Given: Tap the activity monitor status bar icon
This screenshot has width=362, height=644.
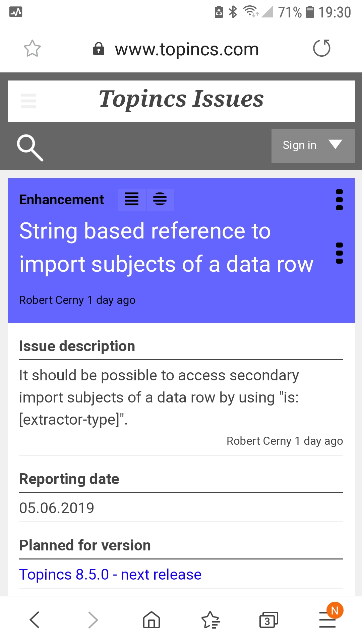Looking at the screenshot, I should pos(16,12).
